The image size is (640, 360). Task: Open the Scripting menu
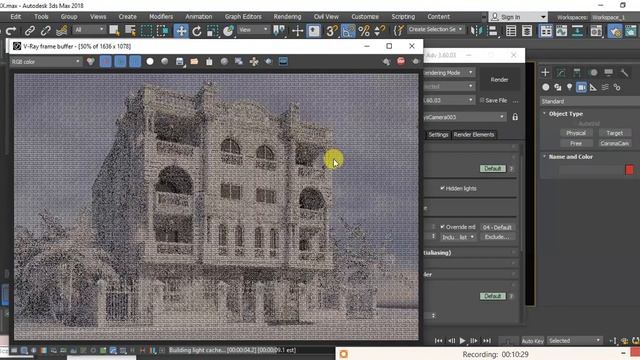pyautogui.click(x=403, y=17)
